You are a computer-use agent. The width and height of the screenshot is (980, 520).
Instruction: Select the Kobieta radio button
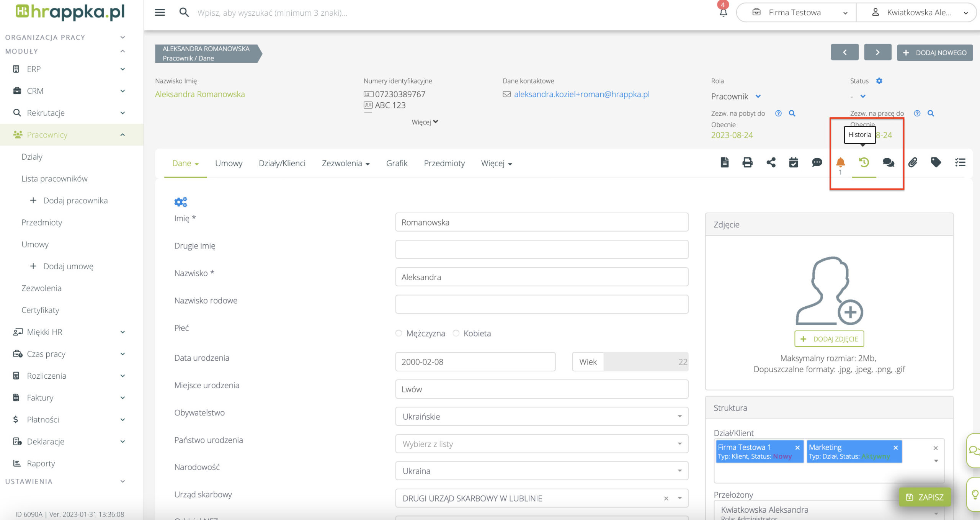tap(456, 333)
